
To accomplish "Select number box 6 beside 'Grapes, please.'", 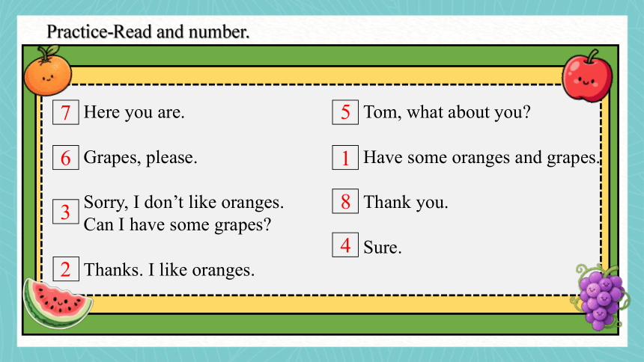I will pyautogui.click(x=66, y=158).
